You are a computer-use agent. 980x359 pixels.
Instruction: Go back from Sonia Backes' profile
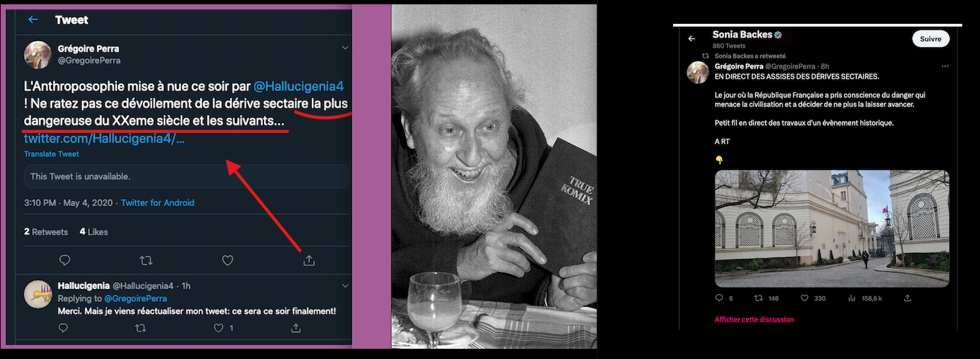click(692, 39)
